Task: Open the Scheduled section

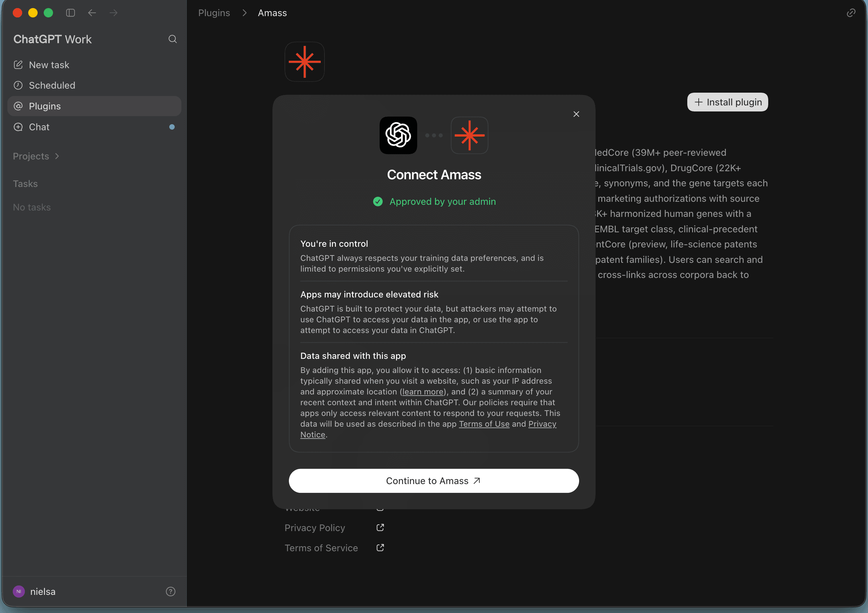Action: [x=94, y=85]
